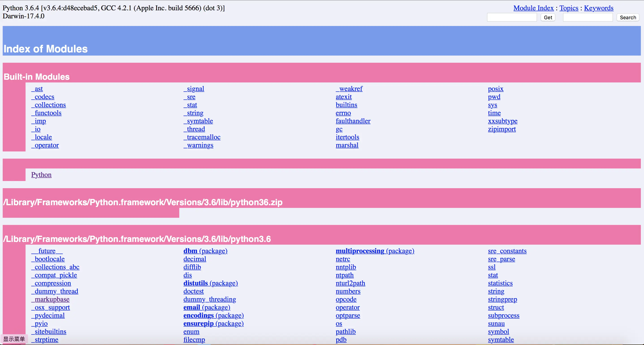644x345 pixels.
Task: Open the itertools module link
Action: 347,137
